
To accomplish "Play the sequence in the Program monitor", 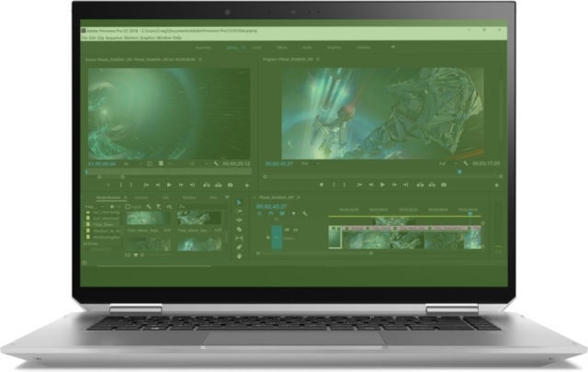I will point(382,185).
